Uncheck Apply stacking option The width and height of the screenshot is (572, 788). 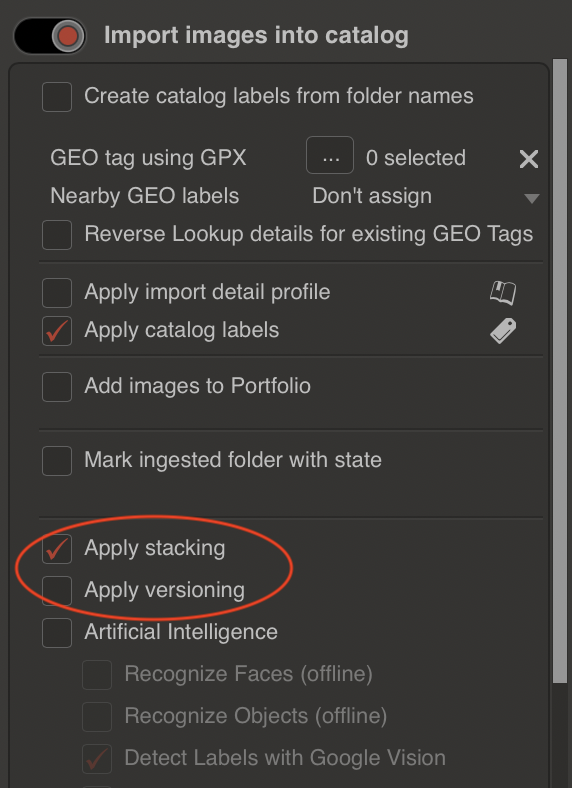57,548
